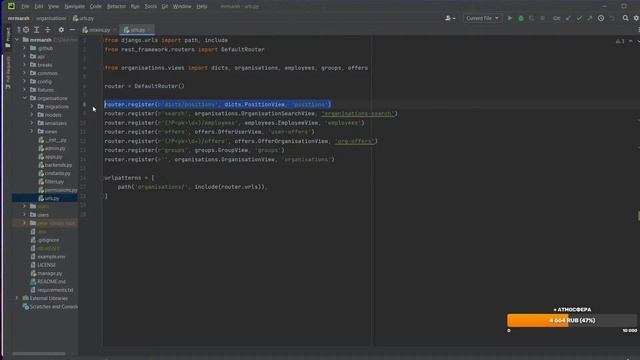Screen dimensions: 640x360
Task: Click the inspection warnings indicator in editor
Action: (620, 41)
